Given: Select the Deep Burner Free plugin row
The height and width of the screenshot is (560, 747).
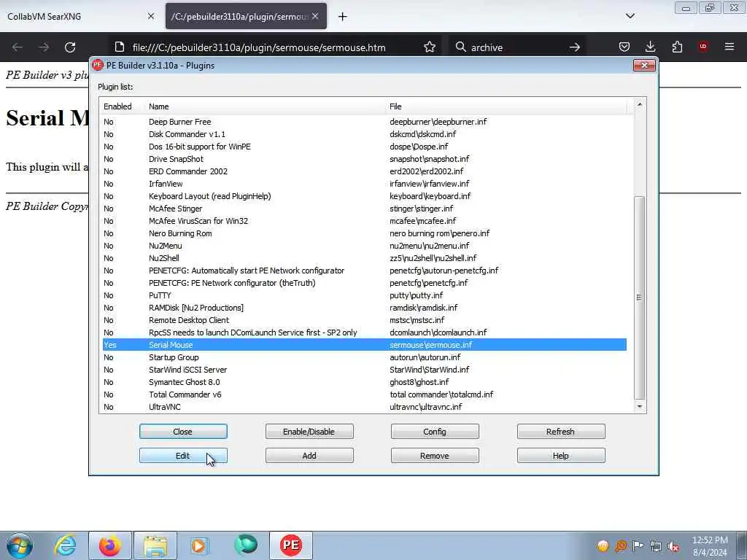Looking at the screenshot, I should point(365,122).
